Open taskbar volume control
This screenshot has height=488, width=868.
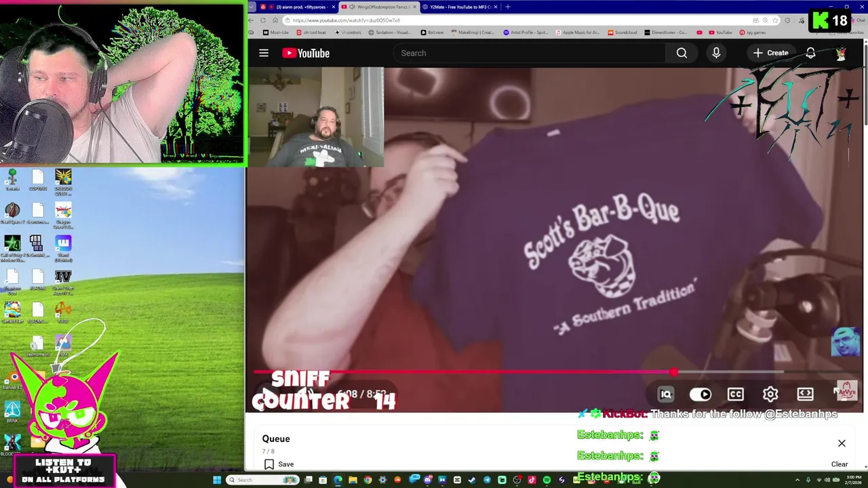click(x=827, y=480)
